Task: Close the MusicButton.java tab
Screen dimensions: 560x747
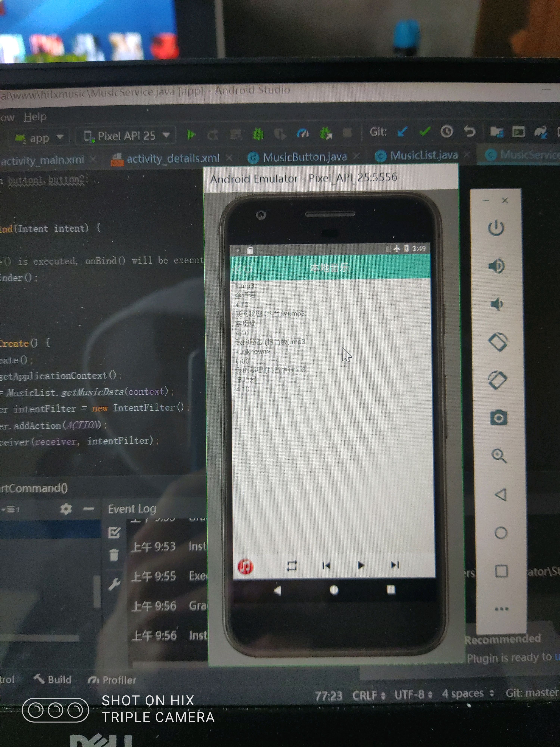Action: [x=356, y=156]
